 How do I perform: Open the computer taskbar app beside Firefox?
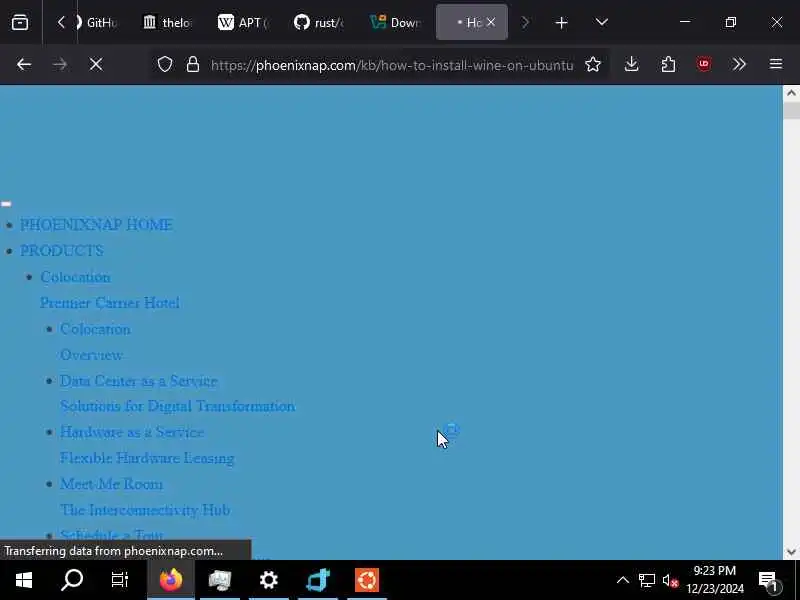220,580
